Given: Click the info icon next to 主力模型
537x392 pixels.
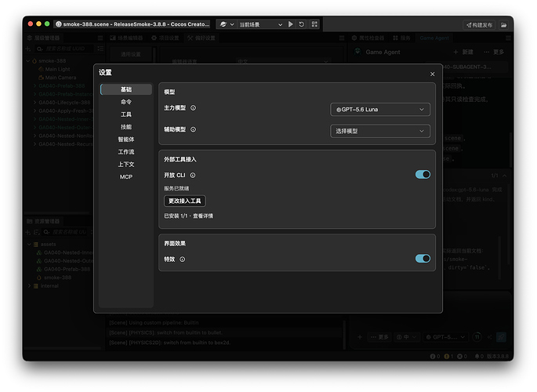Looking at the screenshot, I should point(193,108).
